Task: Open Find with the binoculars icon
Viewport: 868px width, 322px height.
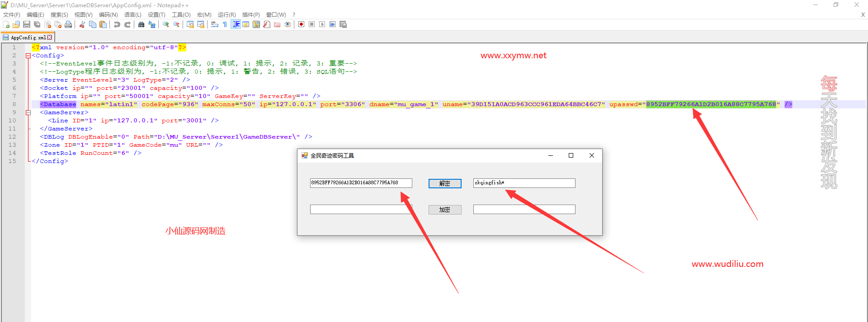Action: pyautogui.click(x=142, y=24)
